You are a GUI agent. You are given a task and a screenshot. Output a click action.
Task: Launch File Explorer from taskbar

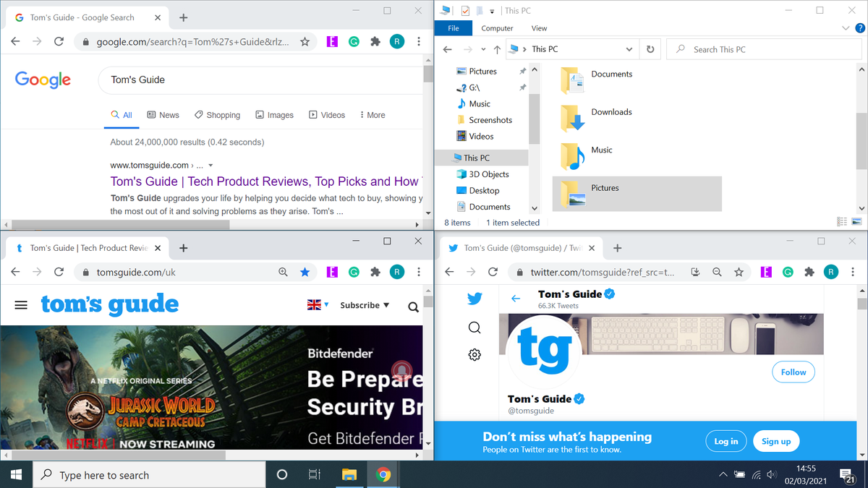coord(349,474)
